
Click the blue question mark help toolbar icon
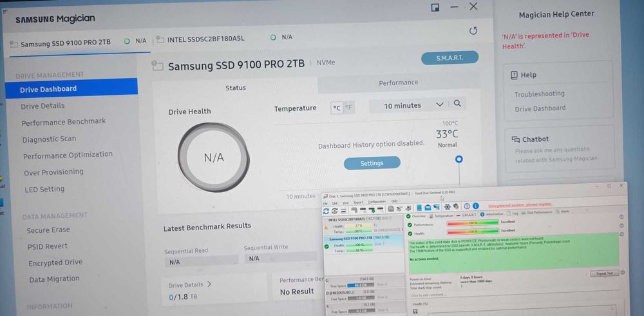[467, 206]
